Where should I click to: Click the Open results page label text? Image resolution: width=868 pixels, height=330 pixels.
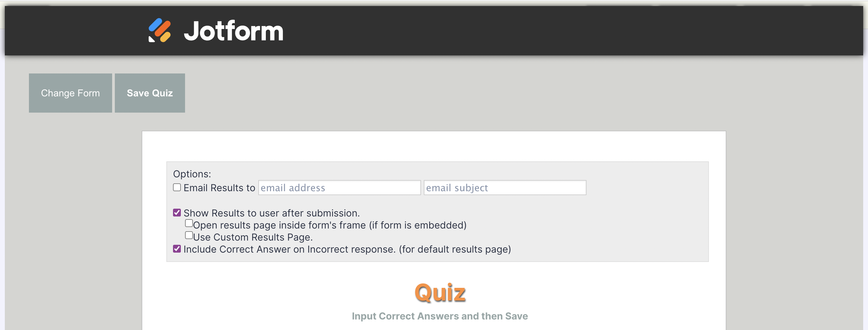(x=329, y=225)
